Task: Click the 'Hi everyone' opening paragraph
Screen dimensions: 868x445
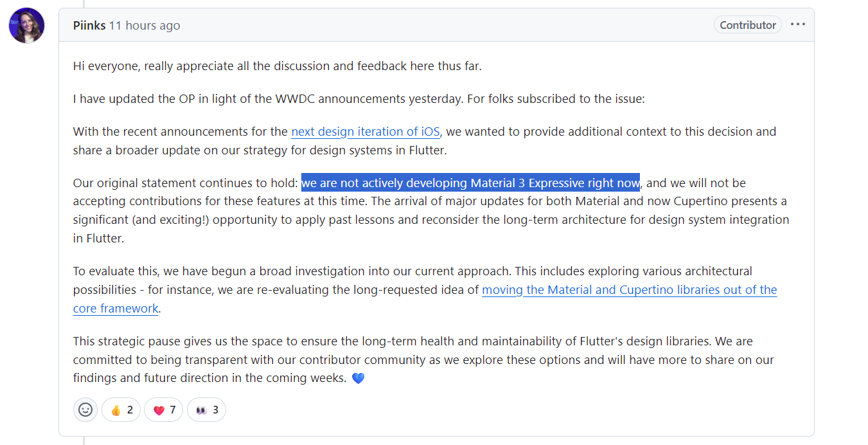Action: 278,66
